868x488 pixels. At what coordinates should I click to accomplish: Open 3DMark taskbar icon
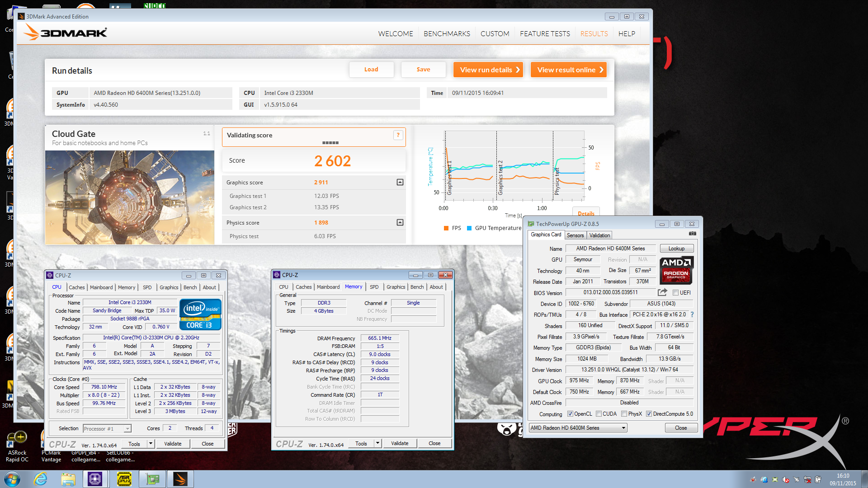tap(180, 479)
